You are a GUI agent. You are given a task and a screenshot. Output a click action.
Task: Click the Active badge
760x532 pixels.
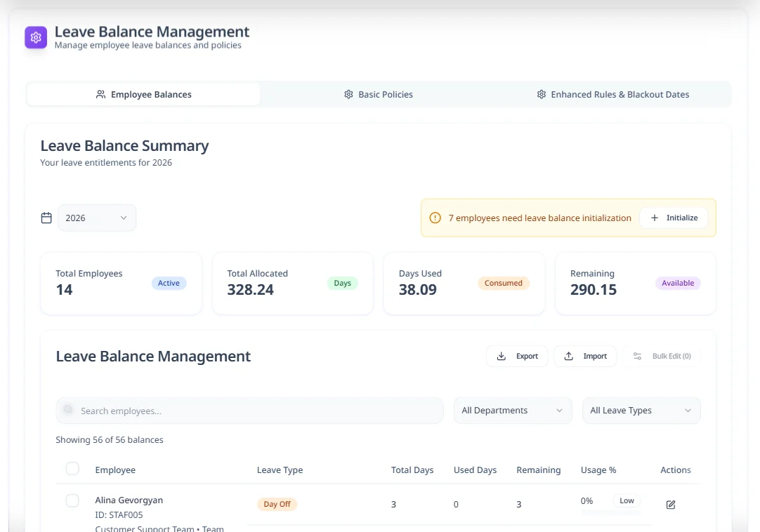pos(169,283)
